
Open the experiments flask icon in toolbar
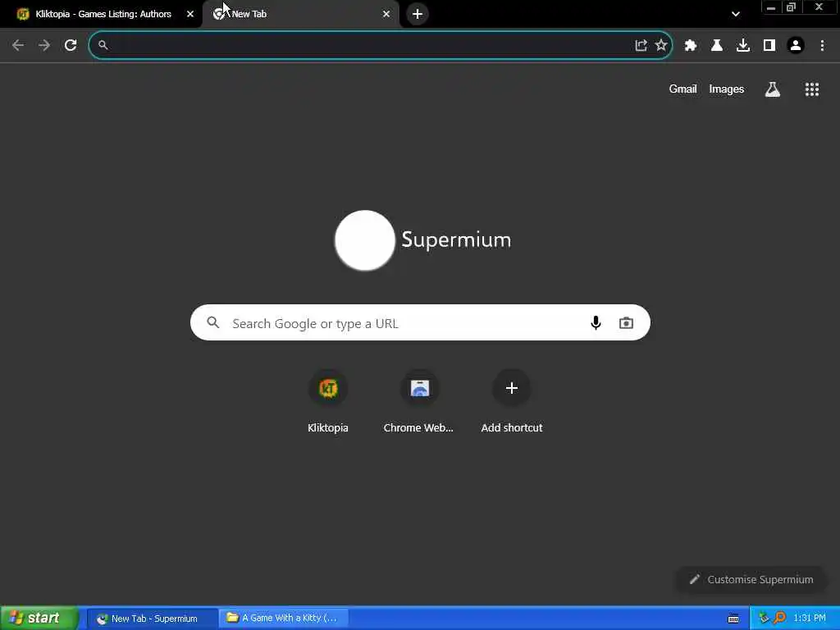coord(717,45)
